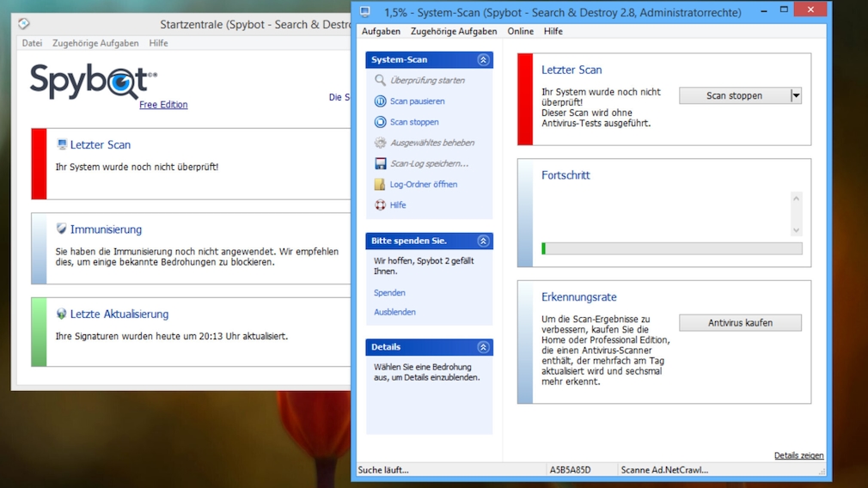Click the Letzter Scan heading in Startzentrale
The height and width of the screenshot is (488, 868).
(101, 144)
